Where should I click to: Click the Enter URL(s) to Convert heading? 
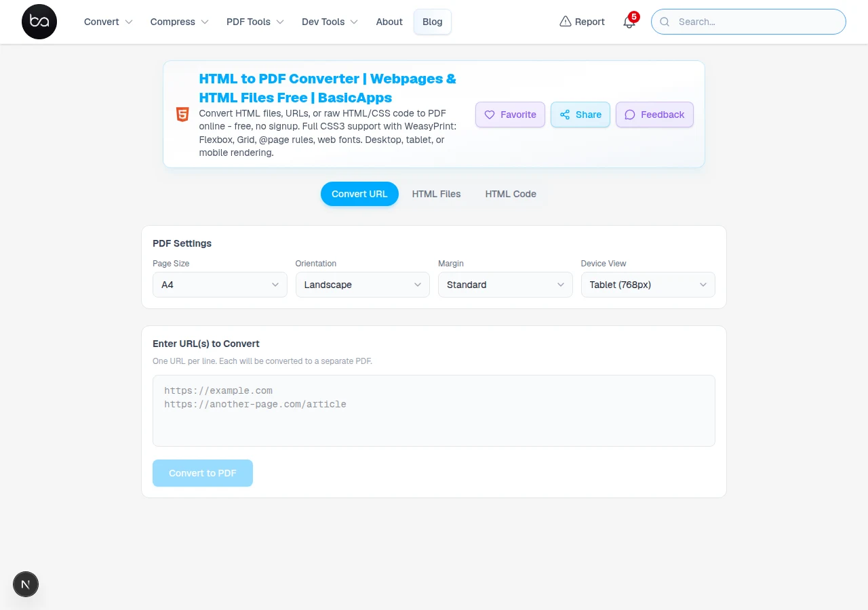tap(206, 344)
